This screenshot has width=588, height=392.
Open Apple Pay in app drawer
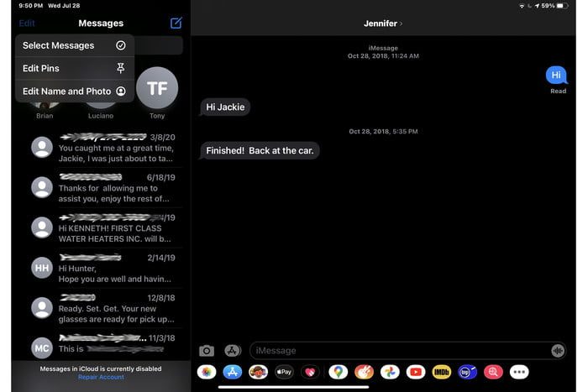[x=284, y=372]
